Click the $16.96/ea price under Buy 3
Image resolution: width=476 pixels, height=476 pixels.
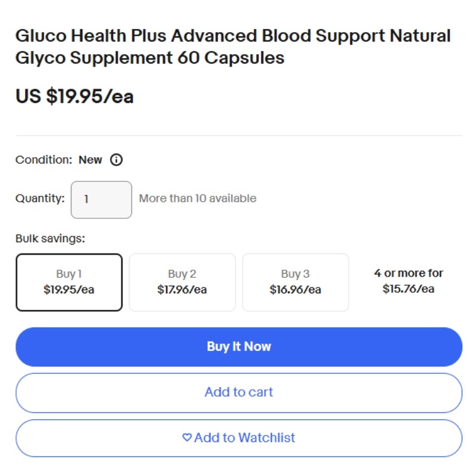[295, 290]
